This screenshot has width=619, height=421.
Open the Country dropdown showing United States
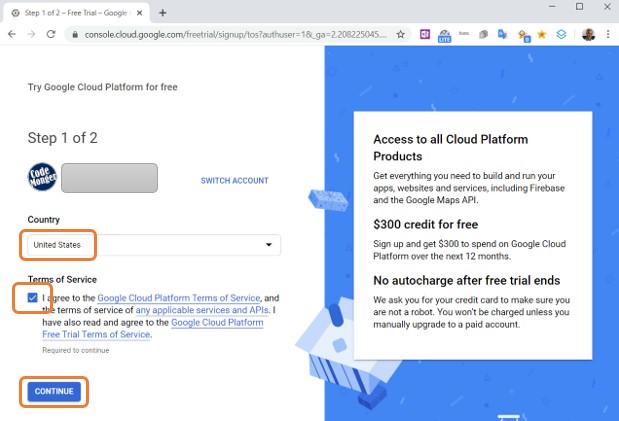click(154, 245)
